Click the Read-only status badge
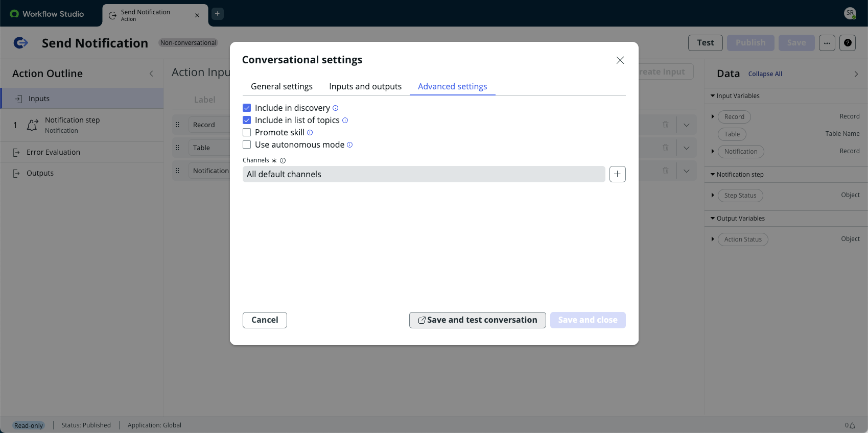868x433 pixels. (x=29, y=425)
